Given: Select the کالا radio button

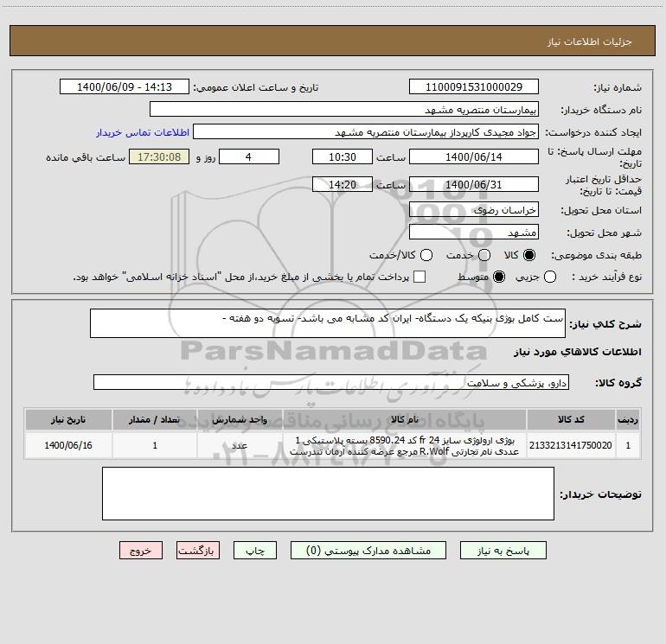Looking at the screenshot, I should (529, 255).
